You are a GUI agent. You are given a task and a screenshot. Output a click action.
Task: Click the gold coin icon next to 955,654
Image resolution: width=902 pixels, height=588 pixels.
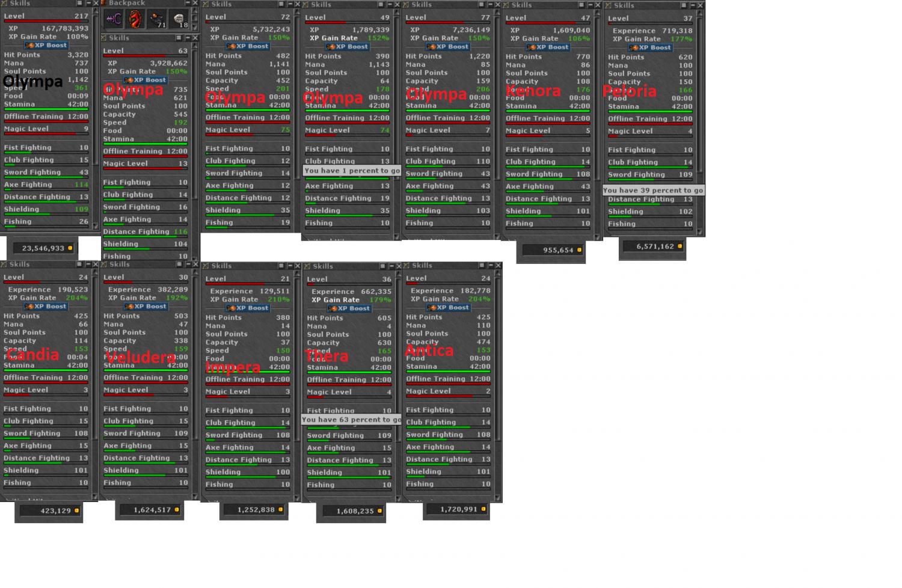580,250
